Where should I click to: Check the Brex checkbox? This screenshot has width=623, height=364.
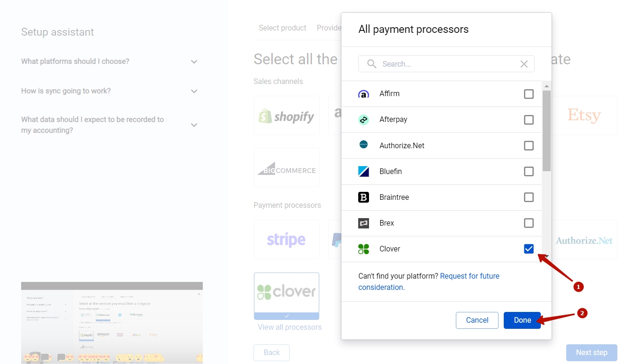click(529, 223)
